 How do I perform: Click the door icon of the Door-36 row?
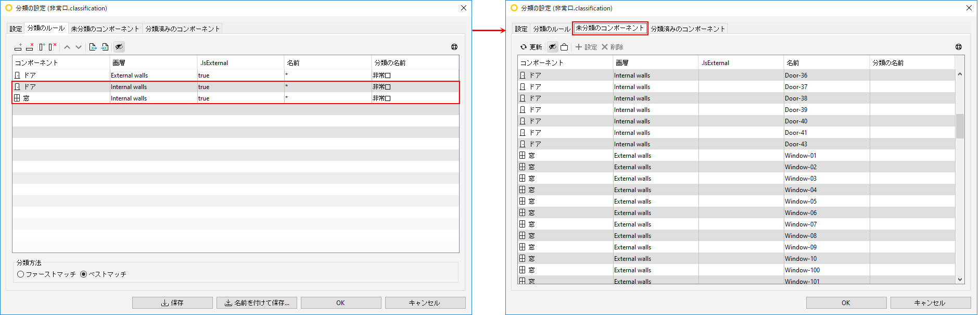pyautogui.click(x=523, y=75)
